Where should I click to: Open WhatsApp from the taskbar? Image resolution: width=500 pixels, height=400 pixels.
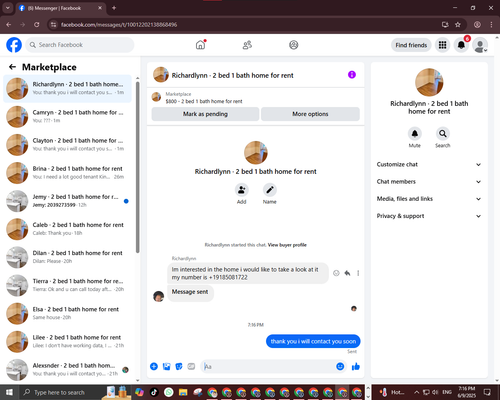pos(169,392)
